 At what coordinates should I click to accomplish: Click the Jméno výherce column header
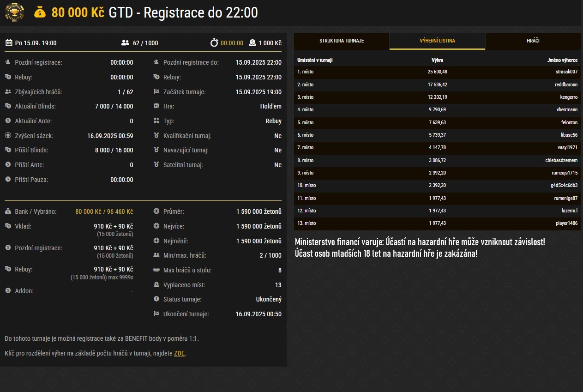(x=562, y=60)
